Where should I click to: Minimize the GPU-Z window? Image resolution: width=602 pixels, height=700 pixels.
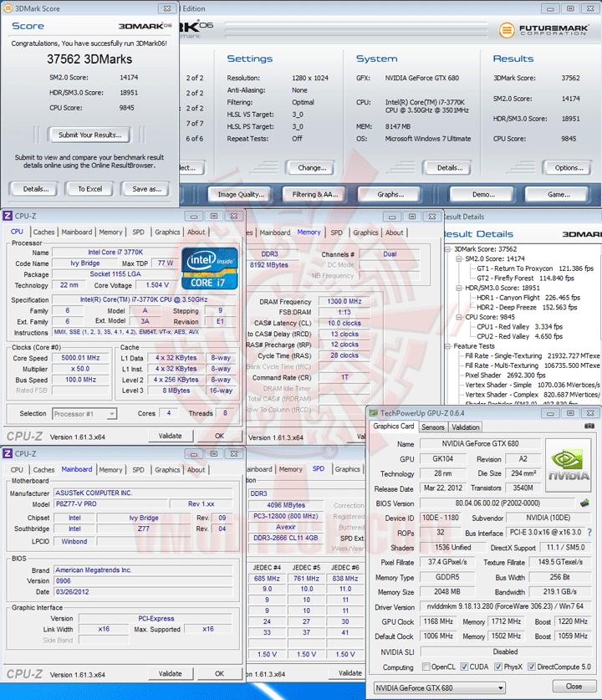point(550,413)
